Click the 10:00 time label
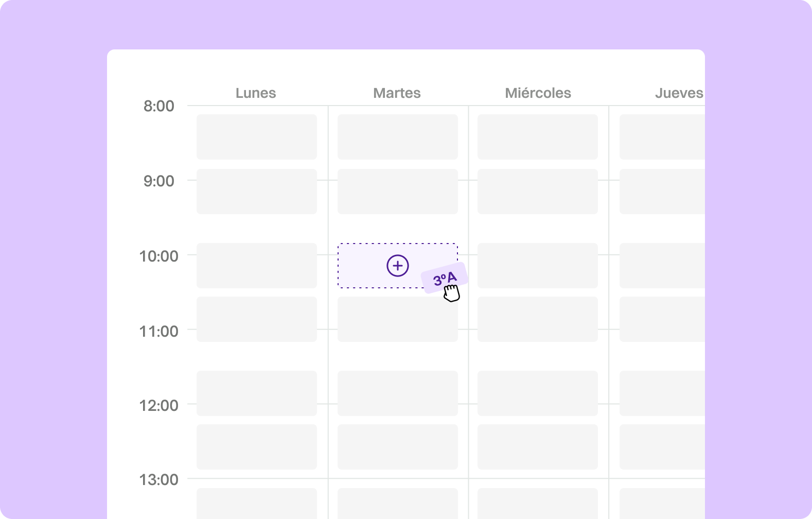The width and height of the screenshot is (812, 519). [x=159, y=256]
